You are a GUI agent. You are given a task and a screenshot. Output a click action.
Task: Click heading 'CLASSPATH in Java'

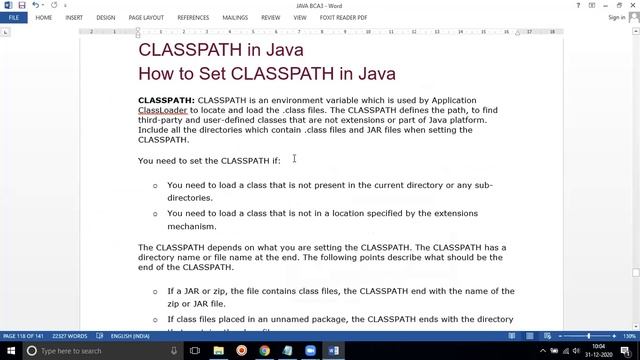pyautogui.click(x=221, y=50)
